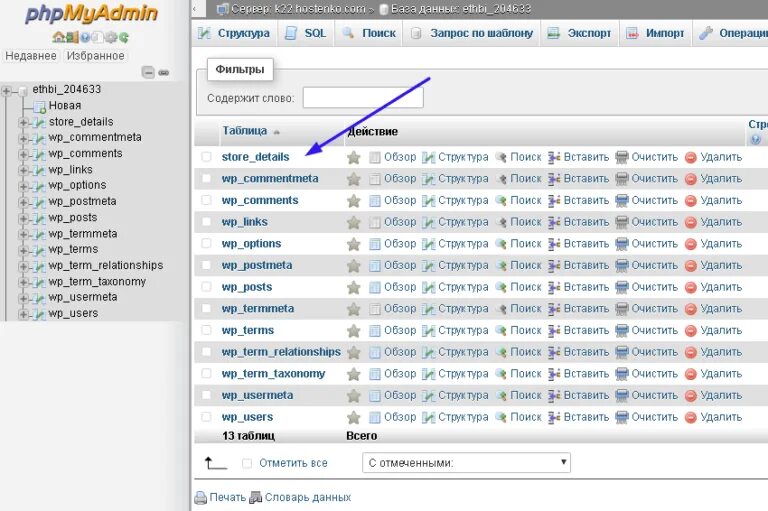Check the store_details row checkbox
The width and height of the screenshot is (768, 511).
coord(206,156)
